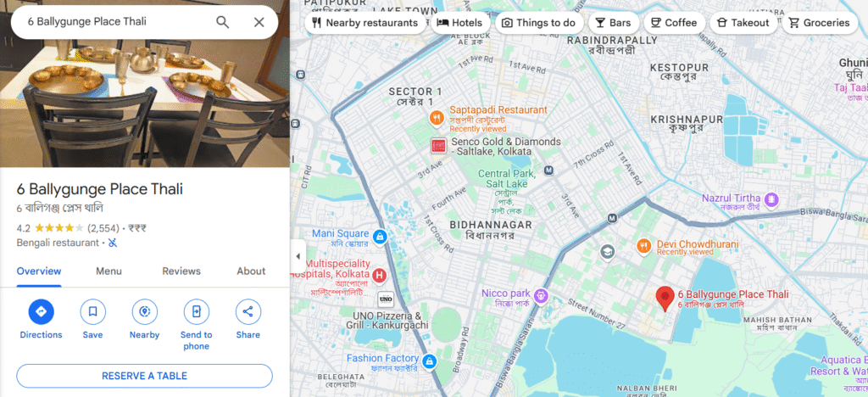Click the red 6 Ballygunge Place Thali pin
Viewport: 868px width, 397px height.
(x=665, y=299)
